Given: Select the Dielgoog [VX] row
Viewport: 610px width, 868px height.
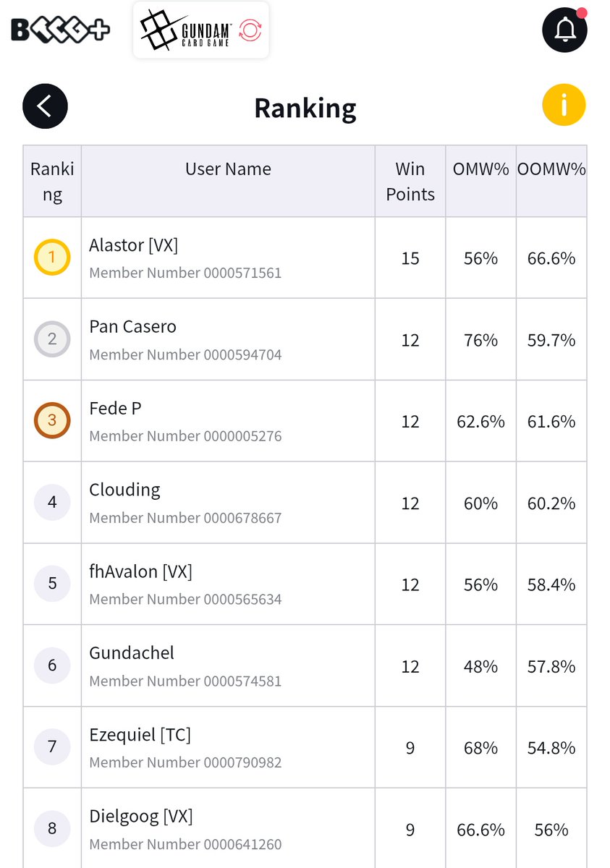Looking at the screenshot, I should 305,828.
